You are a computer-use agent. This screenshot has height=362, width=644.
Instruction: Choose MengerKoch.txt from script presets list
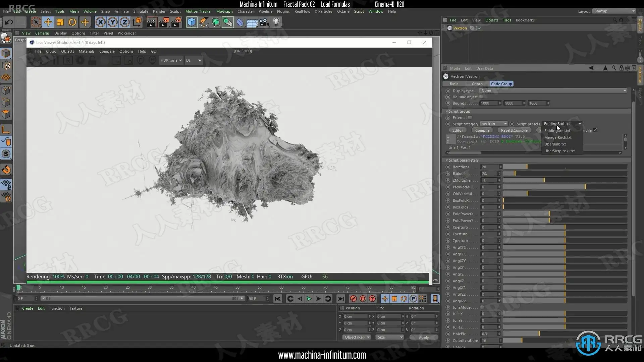click(x=558, y=137)
